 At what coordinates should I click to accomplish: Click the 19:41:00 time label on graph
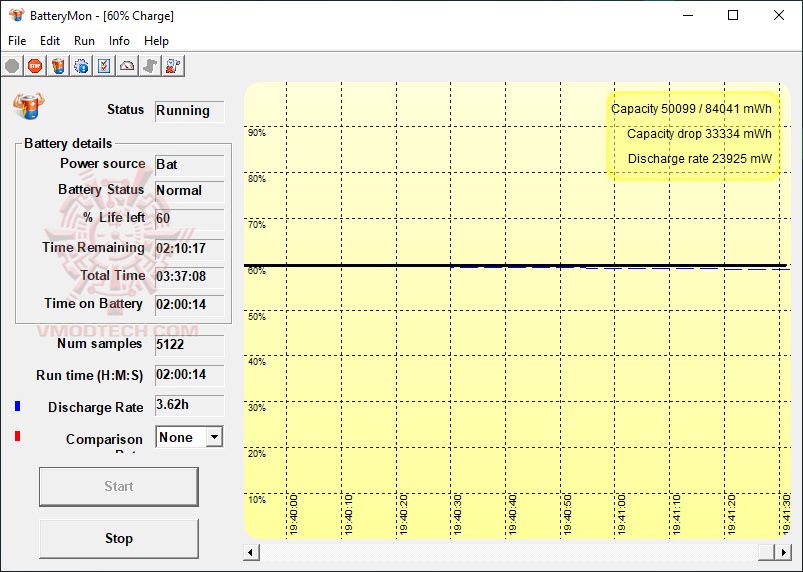click(621, 515)
